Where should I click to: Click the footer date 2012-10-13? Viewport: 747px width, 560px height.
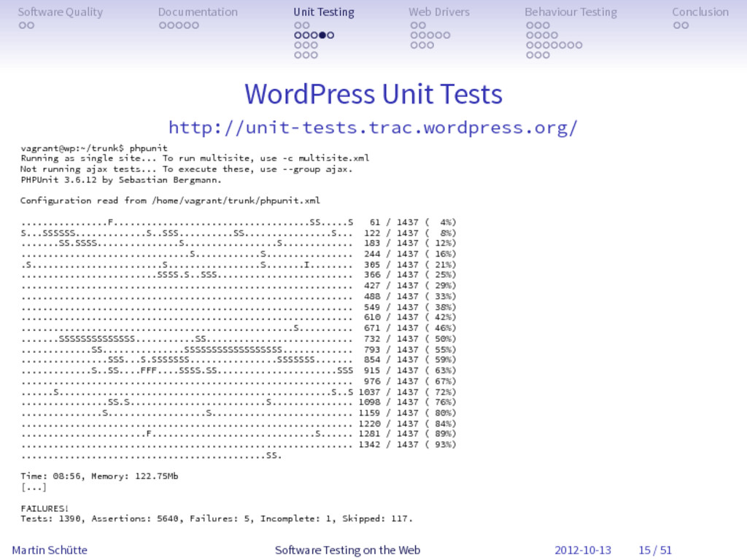point(583,550)
